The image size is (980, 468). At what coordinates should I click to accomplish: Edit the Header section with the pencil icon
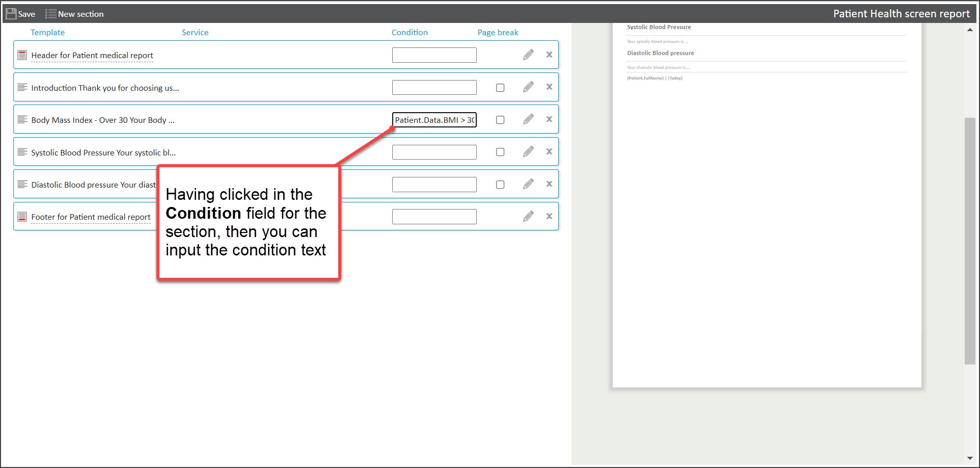click(528, 55)
